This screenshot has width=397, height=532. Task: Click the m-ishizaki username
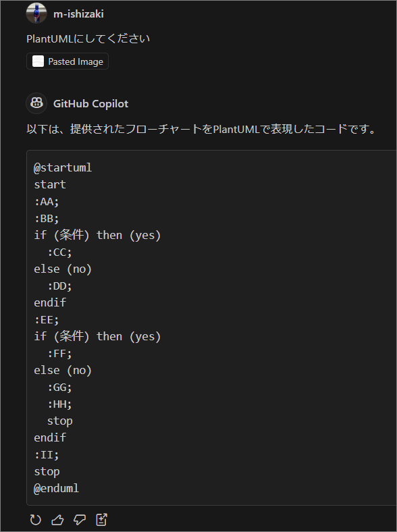[78, 14]
